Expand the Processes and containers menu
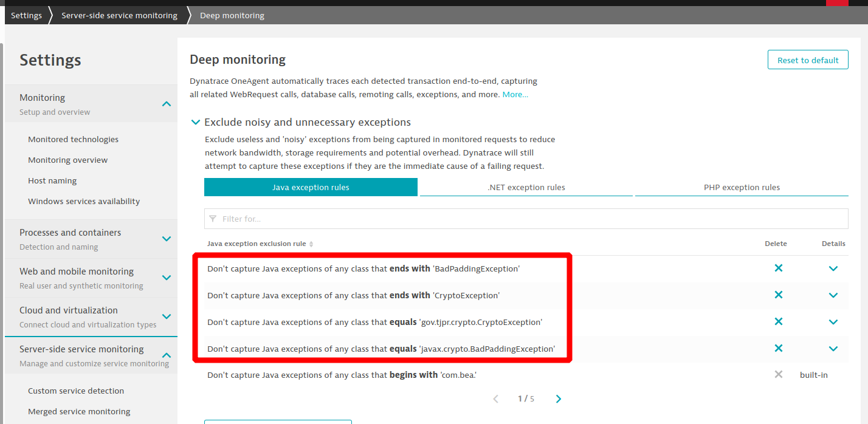868x424 pixels. pos(166,239)
